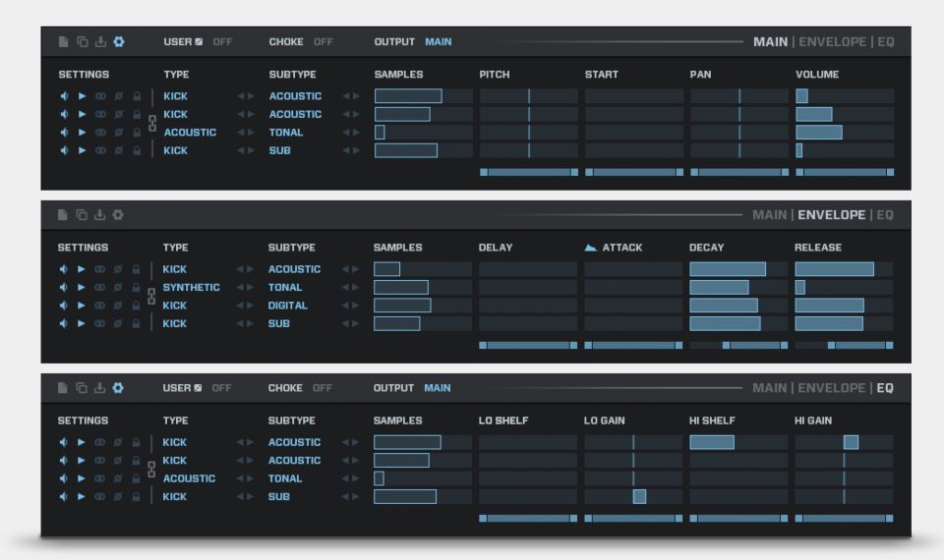Play the Synthetic Tonal layer preview
Viewport: 944px width, 560px height.
point(83,287)
